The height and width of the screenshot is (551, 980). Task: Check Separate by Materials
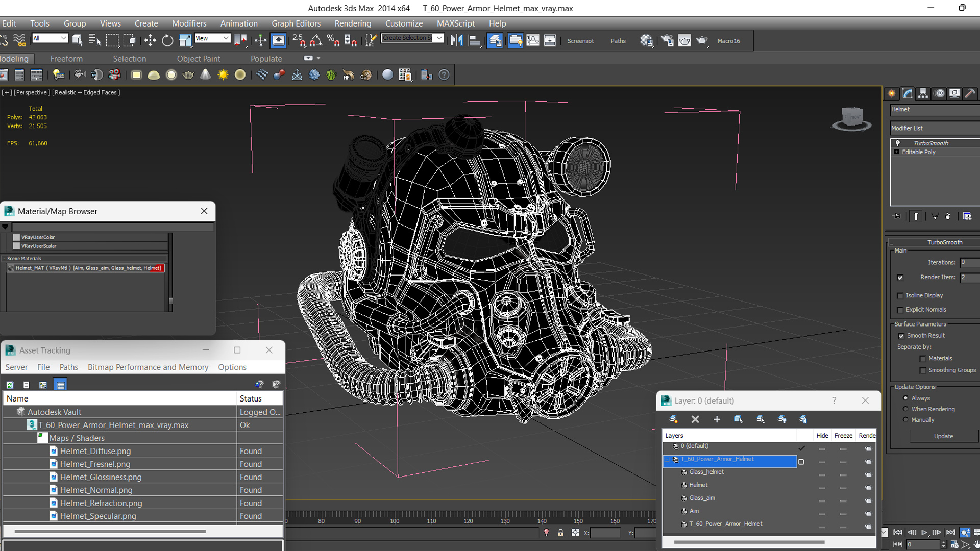pos(923,359)
